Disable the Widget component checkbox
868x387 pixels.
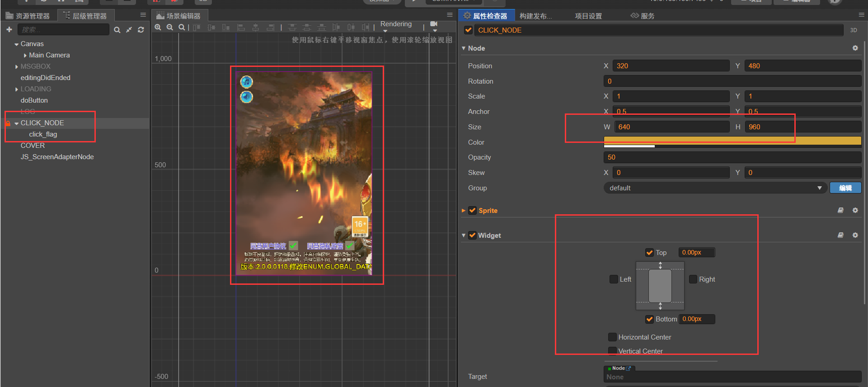click(x=473, y=235)
